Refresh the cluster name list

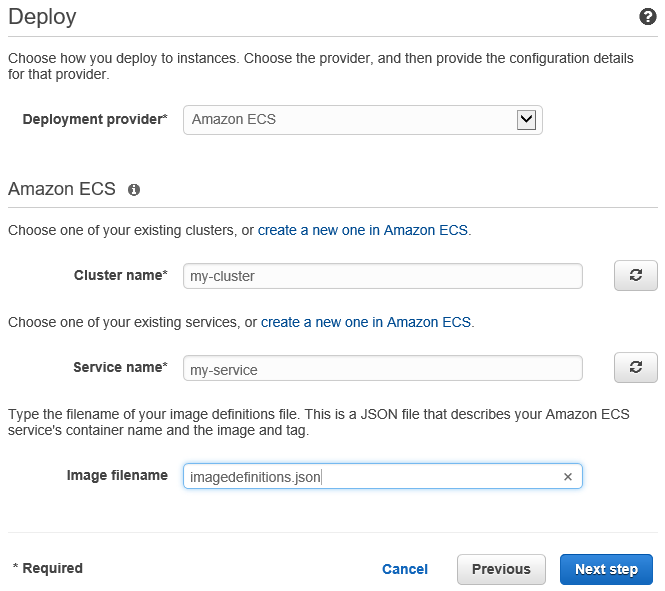click(x=635, y=276)
